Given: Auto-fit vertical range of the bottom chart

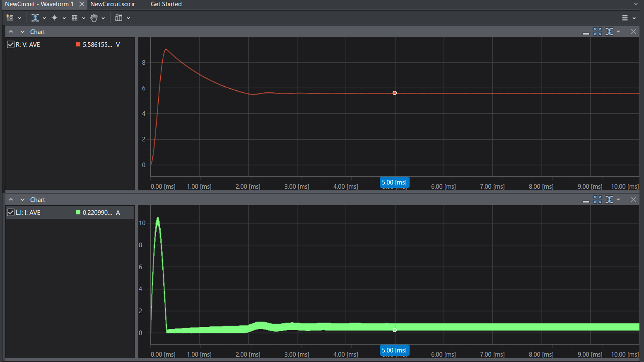Looking at the screenshot, I should [x=609, y=199].
